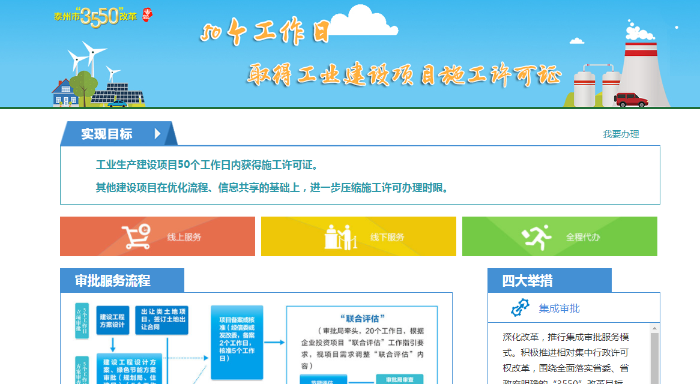Click the scrollbar up arrow in 四大举措 panel
Screen dimensions: 700x384
654,329
